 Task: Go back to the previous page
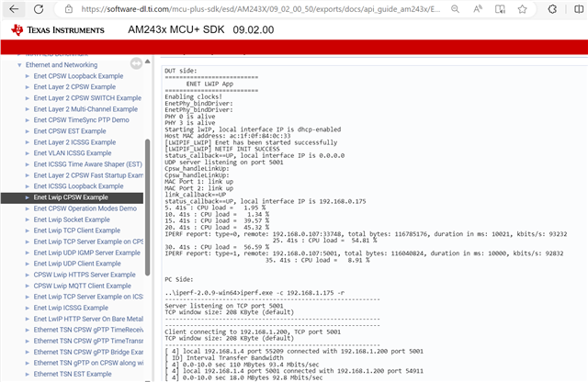tap(14, 9)
